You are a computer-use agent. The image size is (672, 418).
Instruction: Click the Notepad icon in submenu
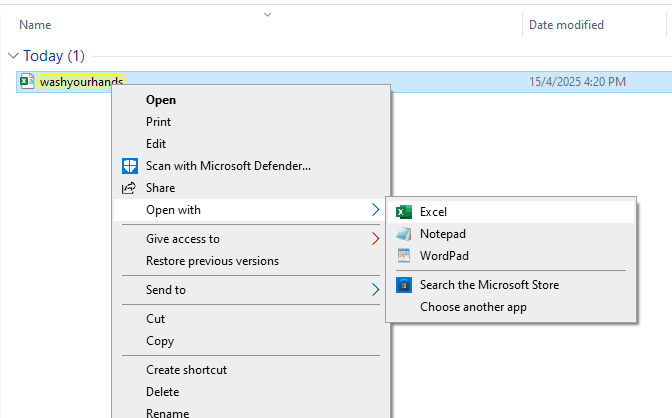coord(404,234)
